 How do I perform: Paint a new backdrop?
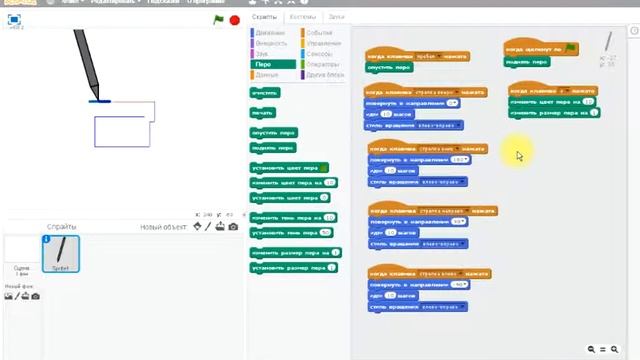(17, 296)
